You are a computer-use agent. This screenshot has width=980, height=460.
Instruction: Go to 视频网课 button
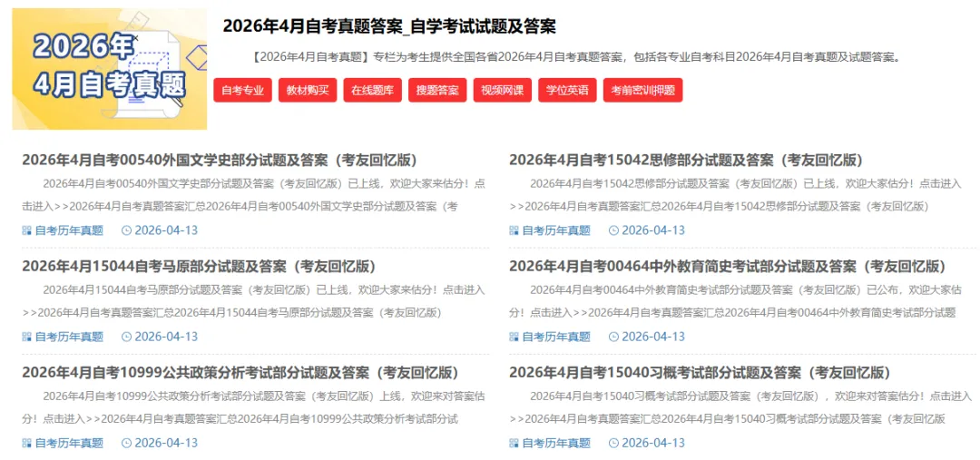pyautogui.click(x=503, y=90)
